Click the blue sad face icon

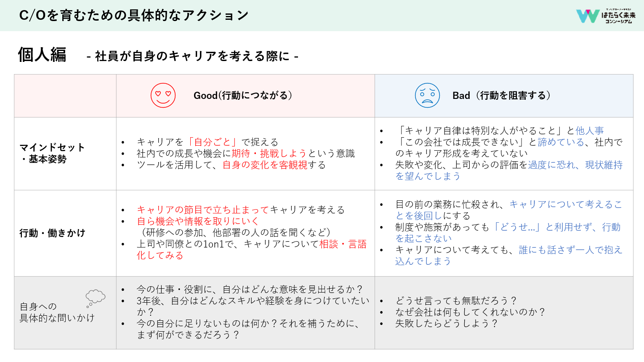tap(427, 96)
